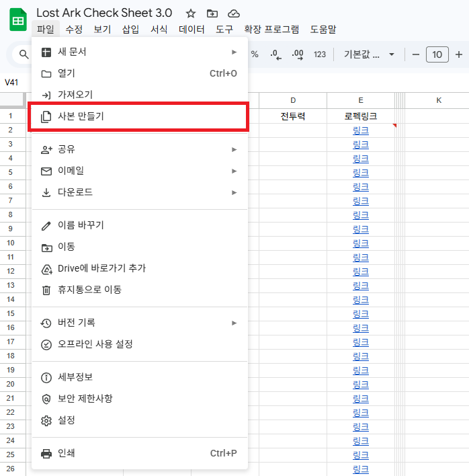Click the font size field showing 10
Image resolution: width=469 pixels, height=476 pixels.
(x=437, y=54)
